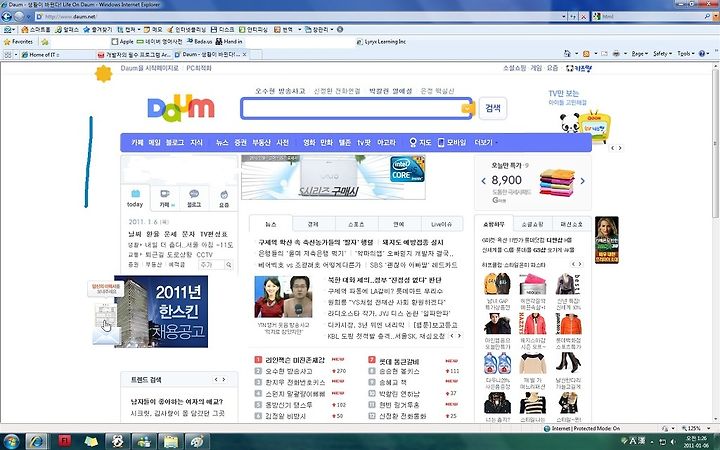Image resolution: width=720 pixels, height=450 pixels.
Task: Click the URL address bar
Action: 298,17
